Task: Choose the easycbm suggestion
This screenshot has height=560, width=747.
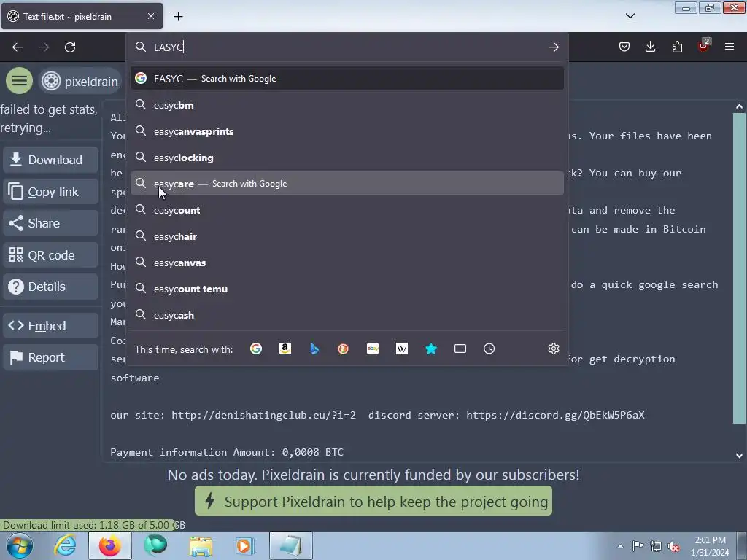Action: click(347, 105)
